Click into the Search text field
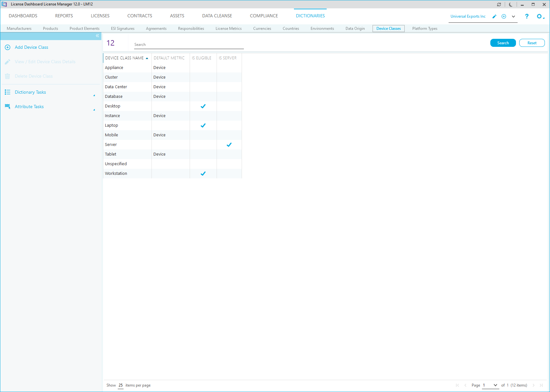550x392 pixels. pos(189,45)
